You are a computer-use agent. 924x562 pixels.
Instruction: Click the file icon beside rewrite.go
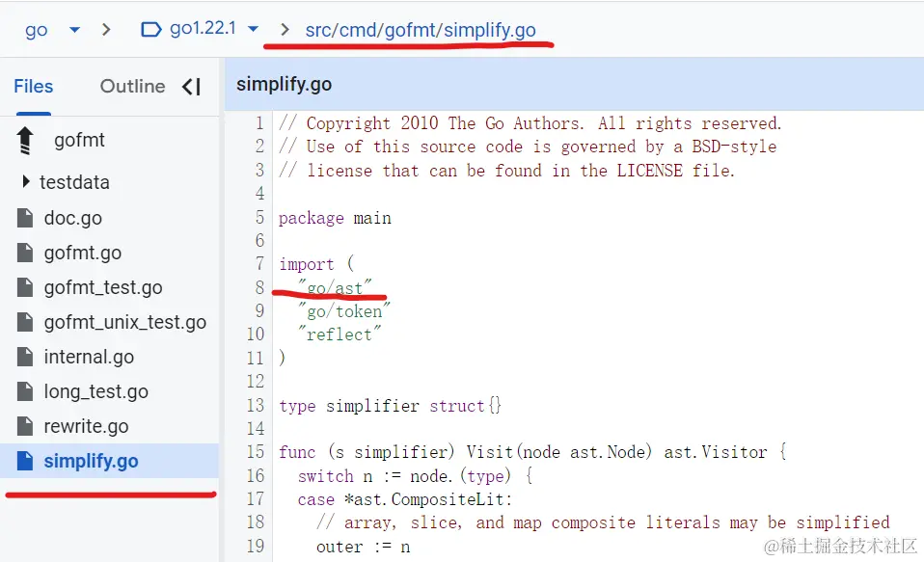[x=25, y=426]
